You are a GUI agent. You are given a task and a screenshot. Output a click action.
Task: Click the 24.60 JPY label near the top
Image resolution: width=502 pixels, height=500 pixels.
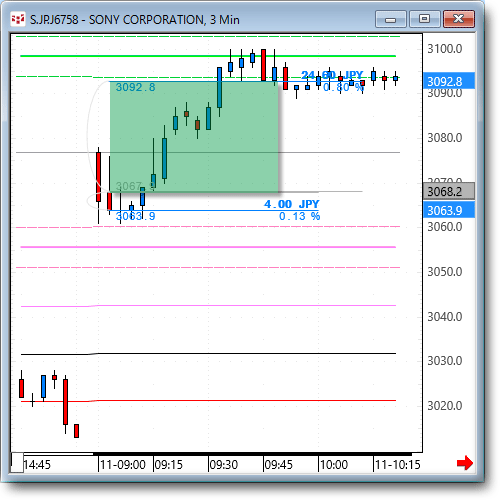(332, 75)
